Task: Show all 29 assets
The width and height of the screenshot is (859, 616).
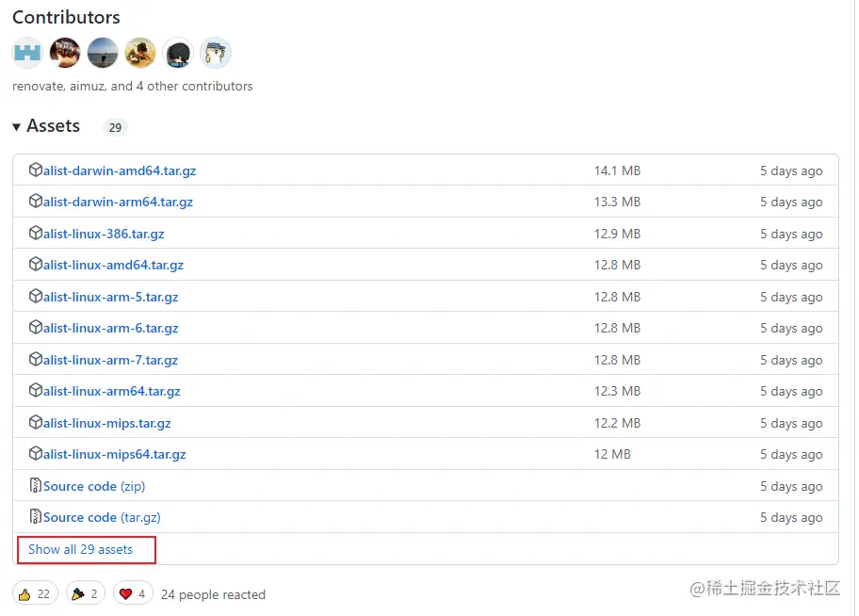Action: click(x=81, y=549)
